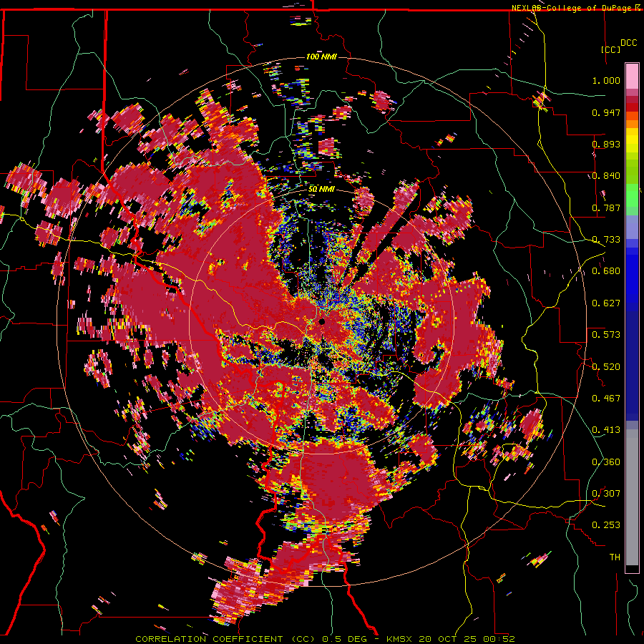Click the pink top segment of color bar
Image resolution: width=644 pixels, height=644 pixels.
click(632, 76)
